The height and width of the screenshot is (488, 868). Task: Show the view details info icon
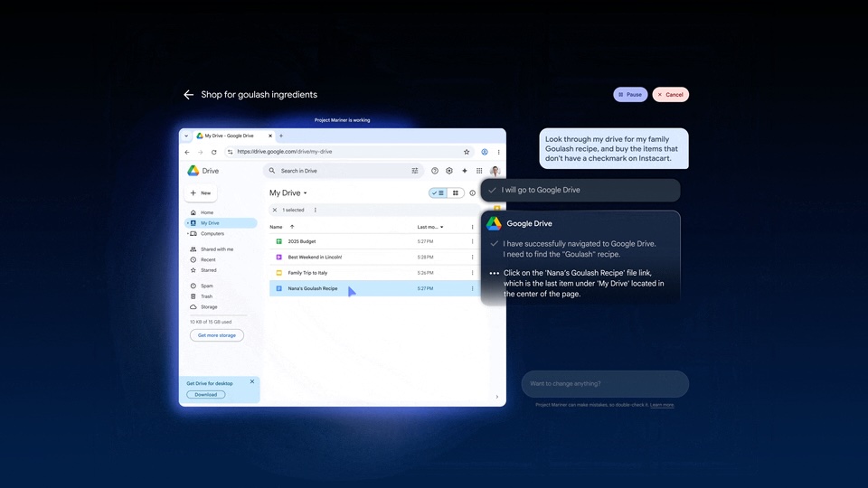pos(472,193)
